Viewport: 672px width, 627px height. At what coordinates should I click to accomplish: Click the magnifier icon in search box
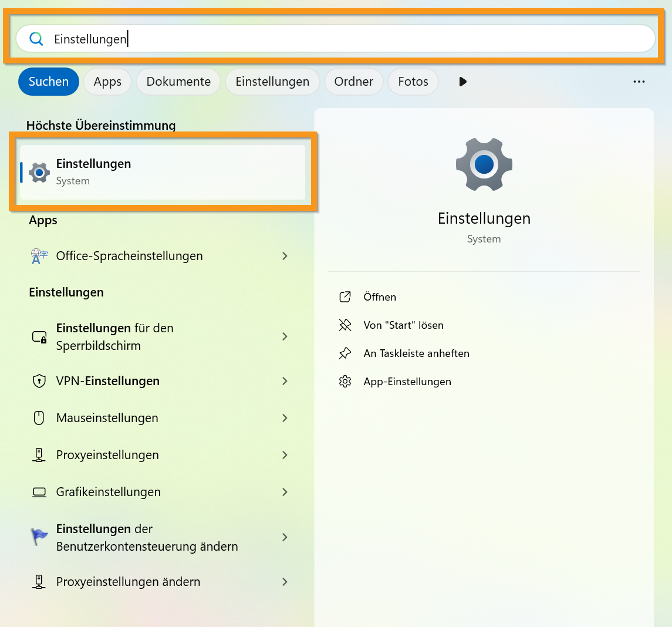click(36, 39)
